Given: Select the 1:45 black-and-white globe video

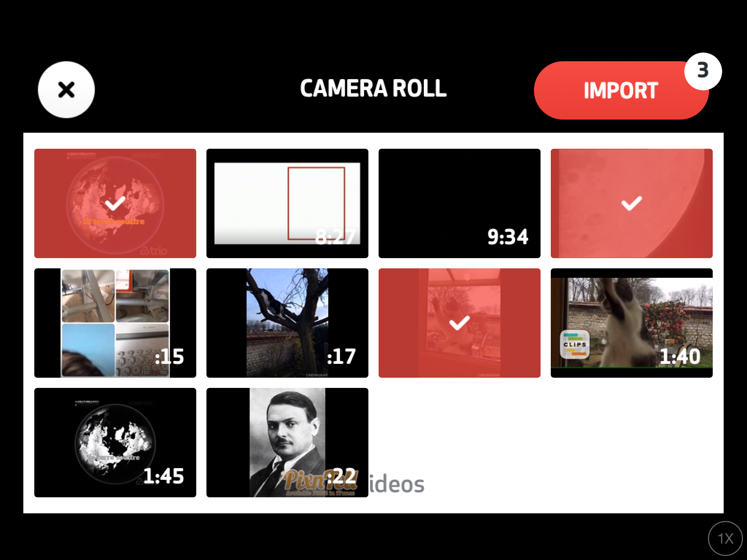Looking at the screenshot, I should [x=115, y=443].
